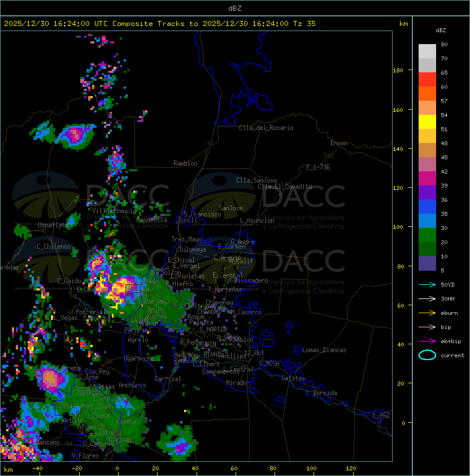Screen dimensions: 470x476
Task: Click the Lomas_Blancas location label
Action: (x=324, y=350)
